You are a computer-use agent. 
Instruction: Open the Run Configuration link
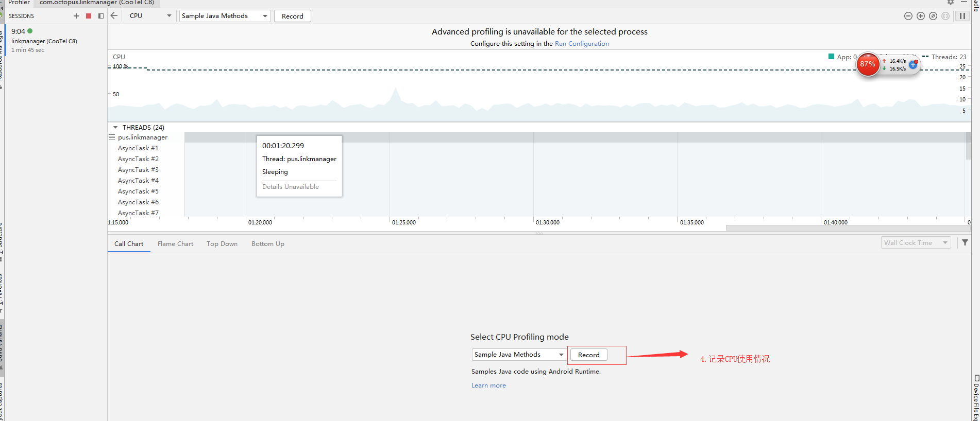582,44
